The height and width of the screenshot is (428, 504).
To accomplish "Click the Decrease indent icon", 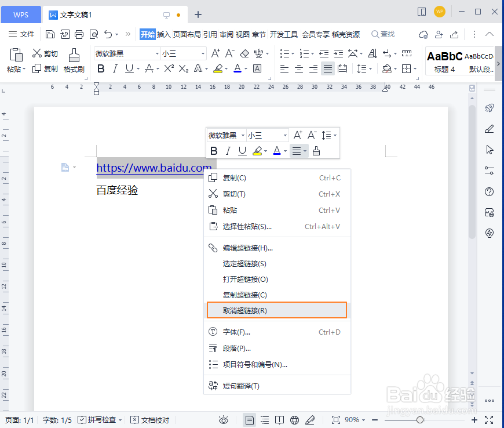I will [324, 53].
